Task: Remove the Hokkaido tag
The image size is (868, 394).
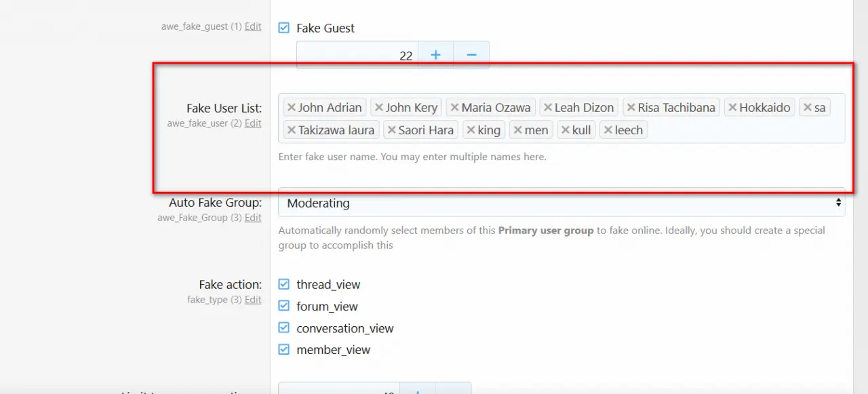Action: pyautogui.click(x=732, y=108)
